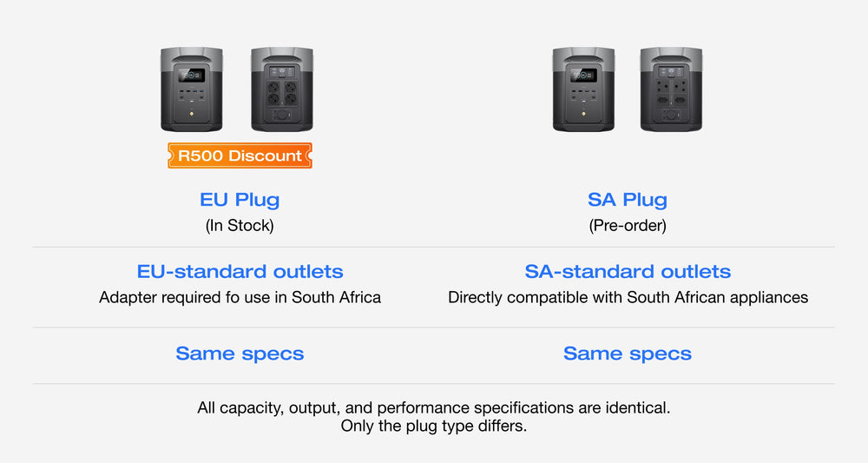Click the EU Plug rear-view power station image
This screenshot has height=463, width=868.
point(282,90)
